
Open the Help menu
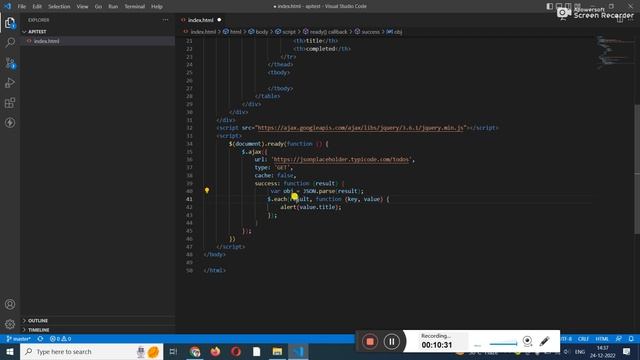157,7
